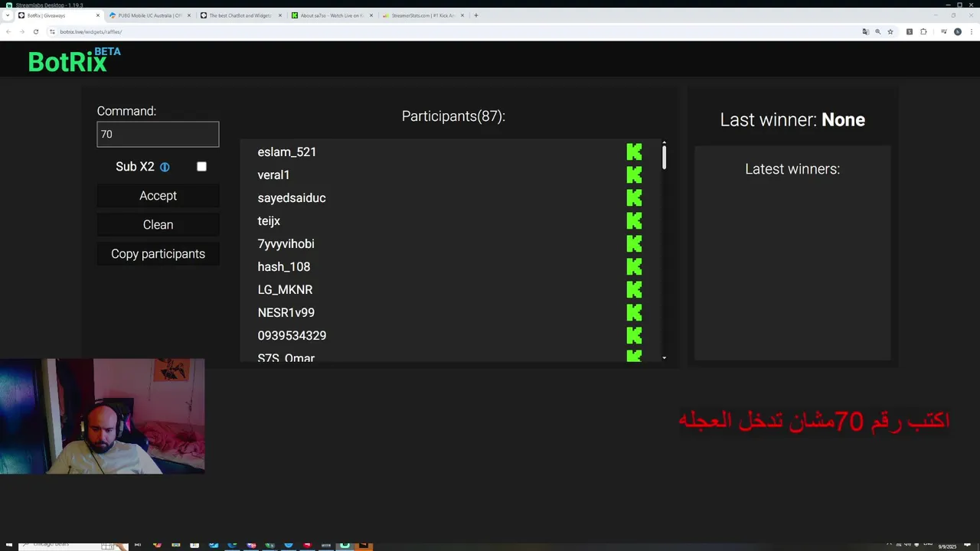Click the S extension icon in toolbar
Viewport: 980px width, 551px height.
point(910,31)
